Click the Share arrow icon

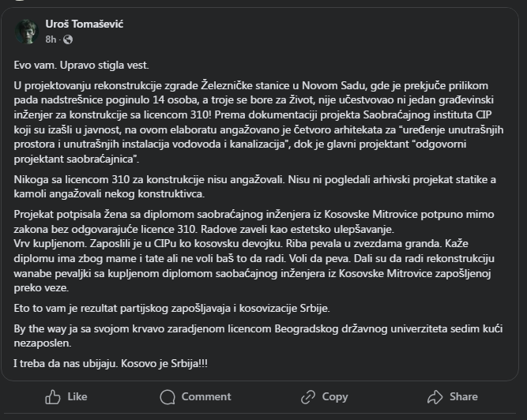434,396
